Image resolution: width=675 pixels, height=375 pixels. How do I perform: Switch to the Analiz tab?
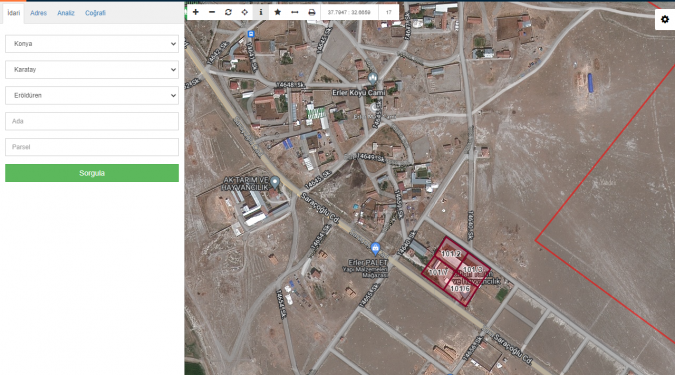pos(66,13)
